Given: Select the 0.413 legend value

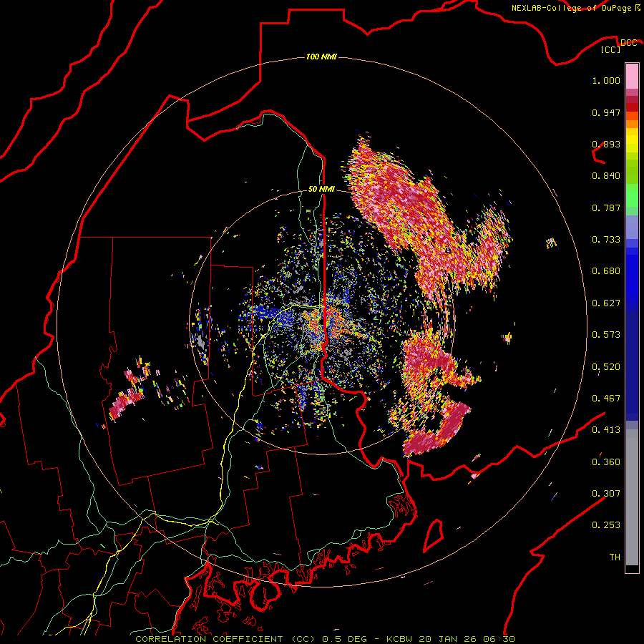Looking at the screenshot, I should coord(606,430).
